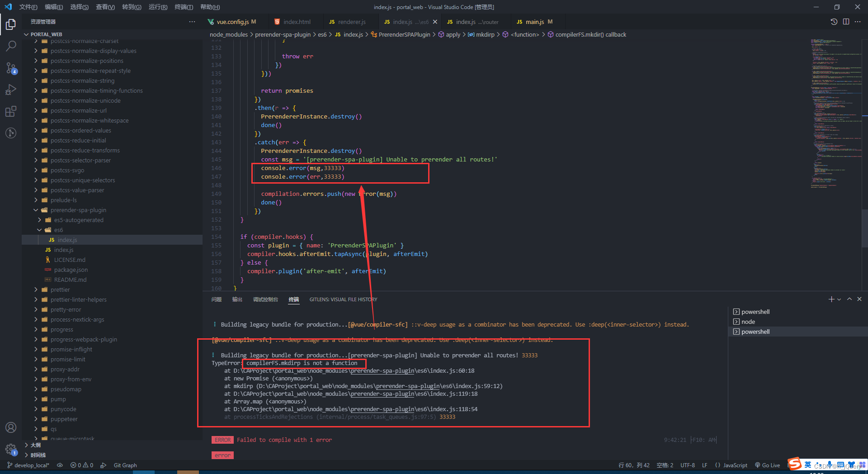Show file history timeline icon in editor toolbar
The image size is (868, 474).
(x=834, y=22)
